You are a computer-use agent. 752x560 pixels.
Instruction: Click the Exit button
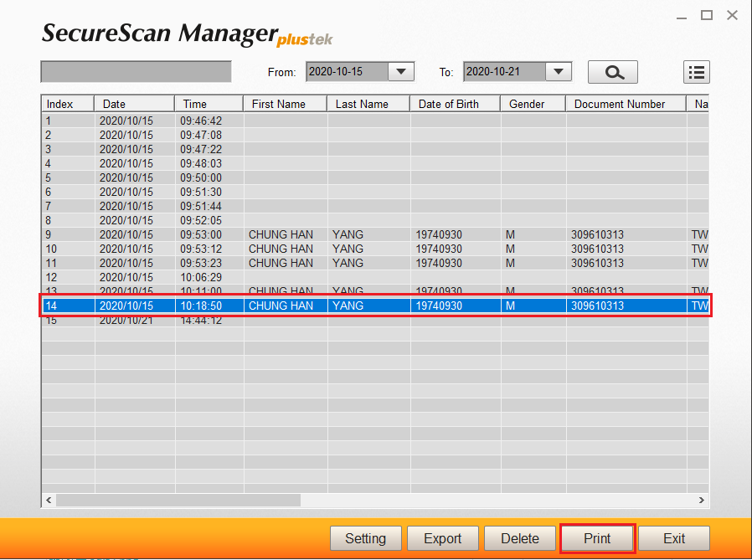pos(673,538)
